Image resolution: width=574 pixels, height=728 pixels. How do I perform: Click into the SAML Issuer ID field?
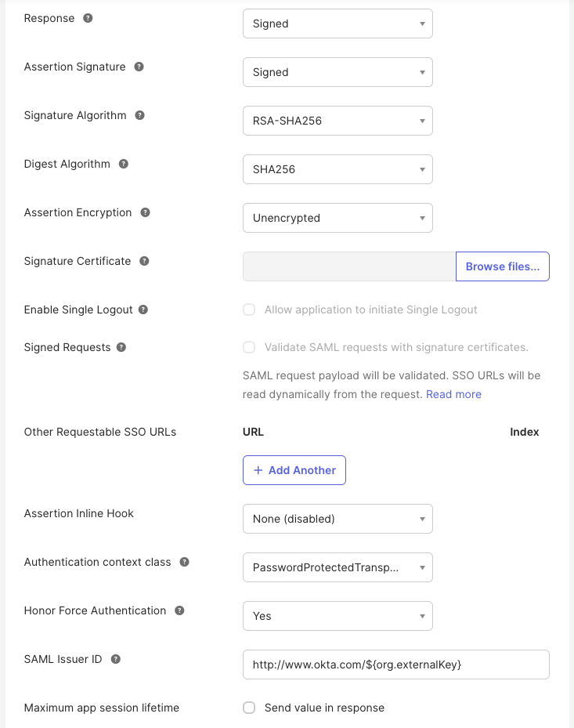[396, 665]
